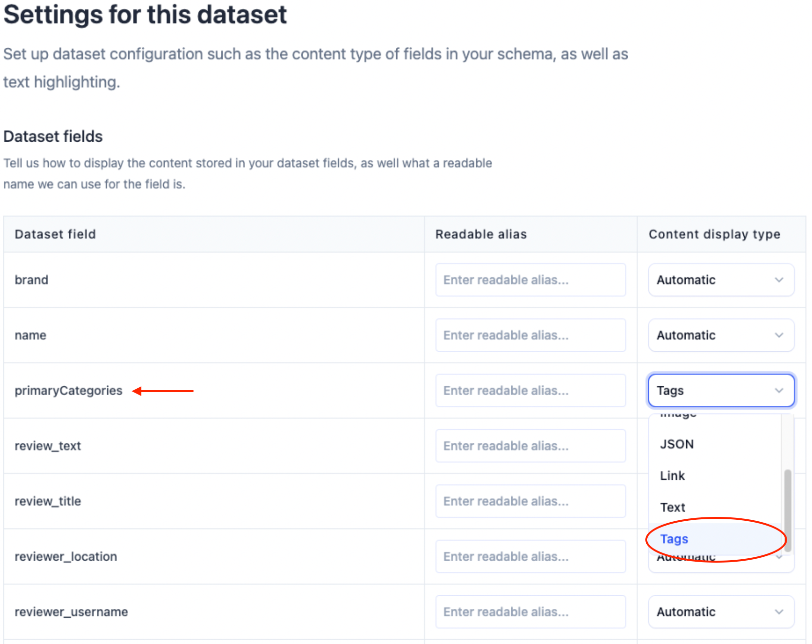Viewport: 812px width, 644px height.
Task: Choose the highlighted Tags option
Action: click(x=674, y=539)
